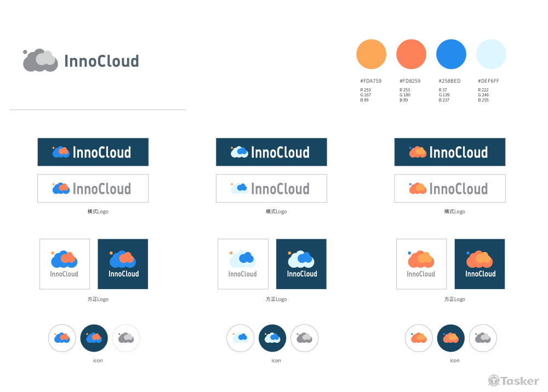The height and width of the screenshot is (392, 548).
Task: Click 横式Logo label under all-orange horizontal logos
Action: 455,211
